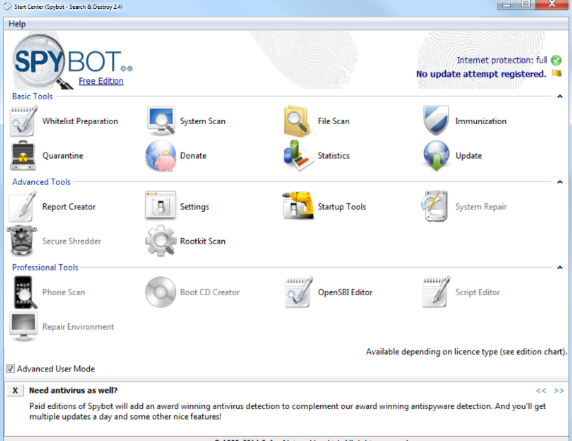Show next tip with >> link

click(x=559, y=391)
